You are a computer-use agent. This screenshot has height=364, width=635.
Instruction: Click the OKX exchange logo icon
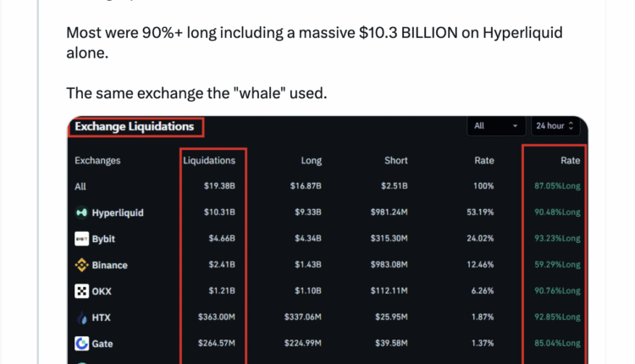[x=82, y=291]
